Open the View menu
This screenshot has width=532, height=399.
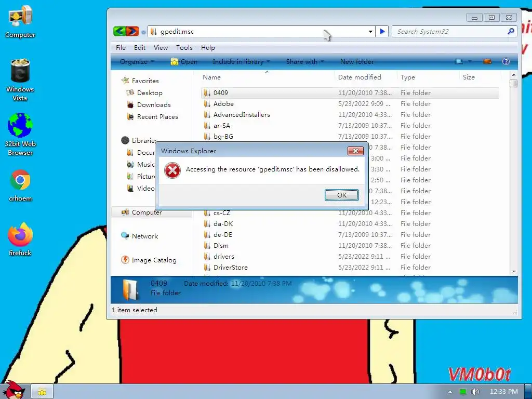(161, 47)
